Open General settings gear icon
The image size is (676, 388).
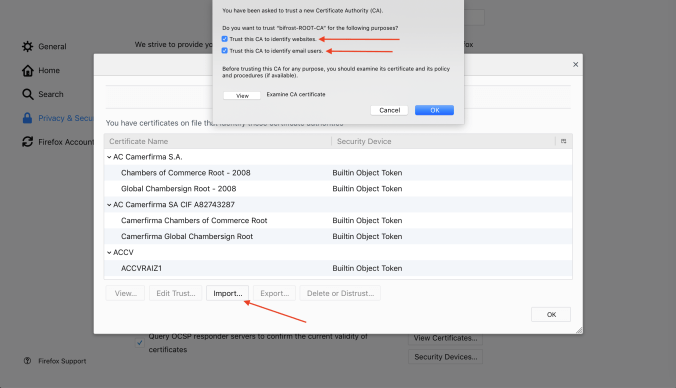28,47
